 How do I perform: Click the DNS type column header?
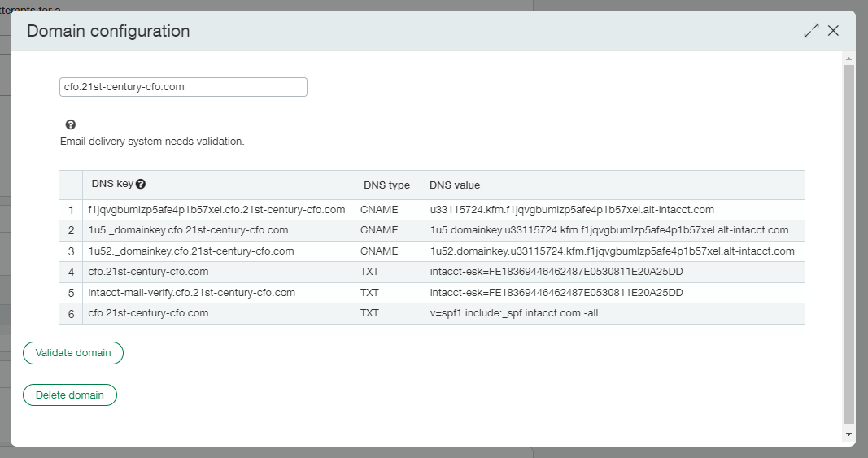[386, 185]
